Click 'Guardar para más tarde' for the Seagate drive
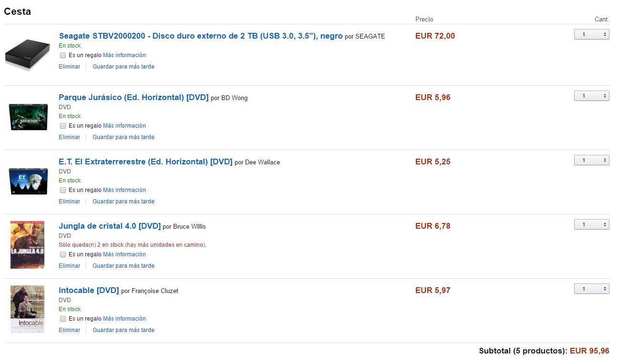The height and width of the screenshot is (364, 630). coord(124,67)
